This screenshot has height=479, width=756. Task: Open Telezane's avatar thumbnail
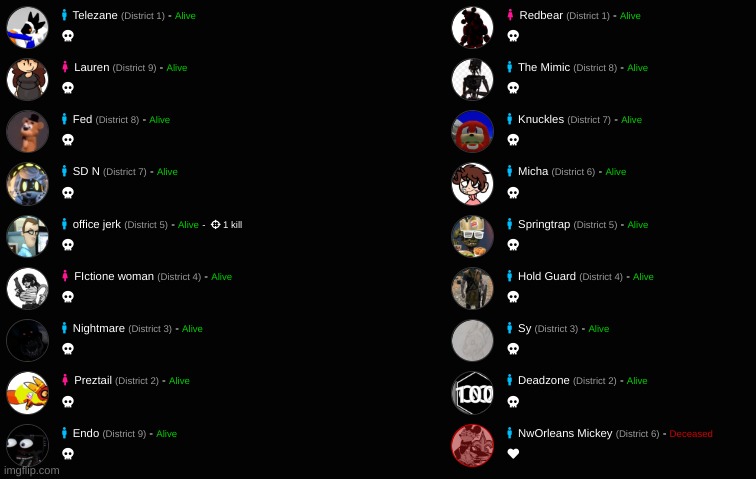[27, 27]
